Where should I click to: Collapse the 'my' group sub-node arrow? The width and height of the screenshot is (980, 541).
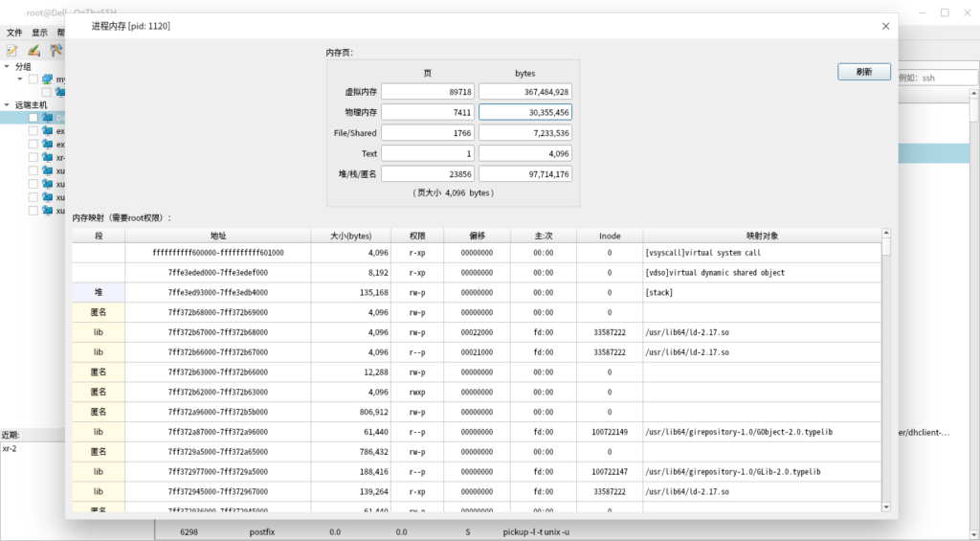click(20, 79)
